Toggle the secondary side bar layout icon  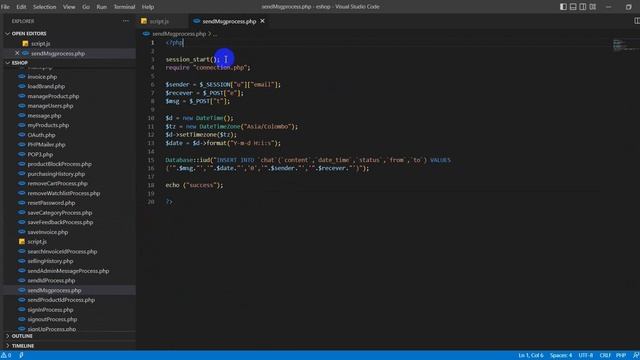(x=583, y=7)
